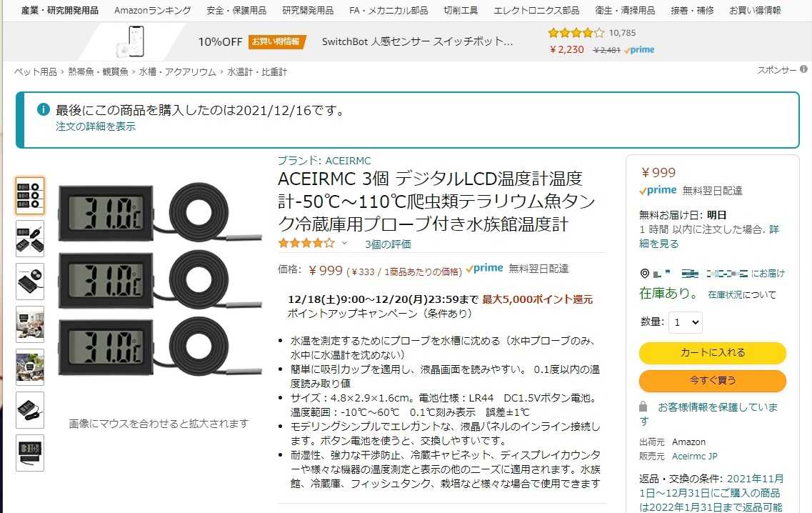The image size is (812, 513).
Task: Select the fifth product thumbnail
Action: pos(30,367)
